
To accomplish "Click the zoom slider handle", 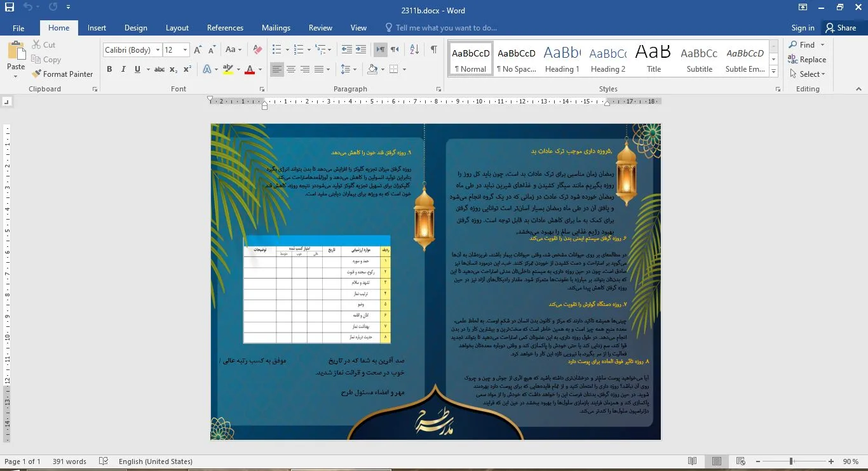I will 791,461.
